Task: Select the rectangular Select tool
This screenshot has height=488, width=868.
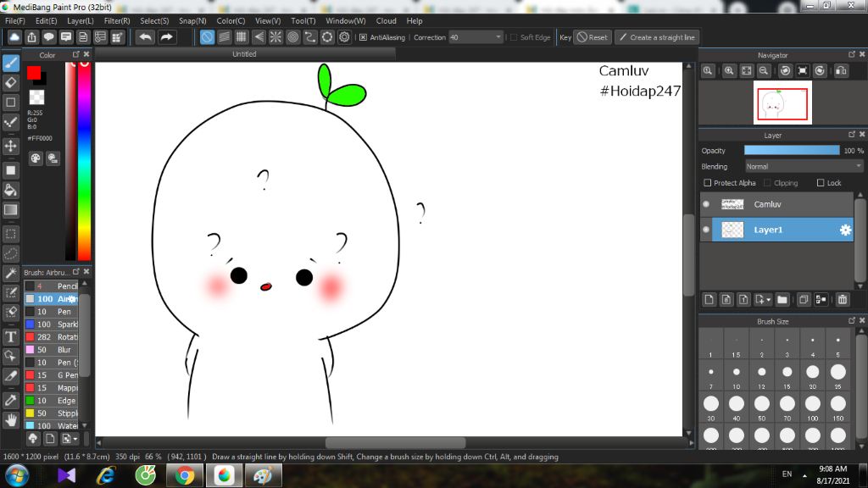Action: pos(10,234)
